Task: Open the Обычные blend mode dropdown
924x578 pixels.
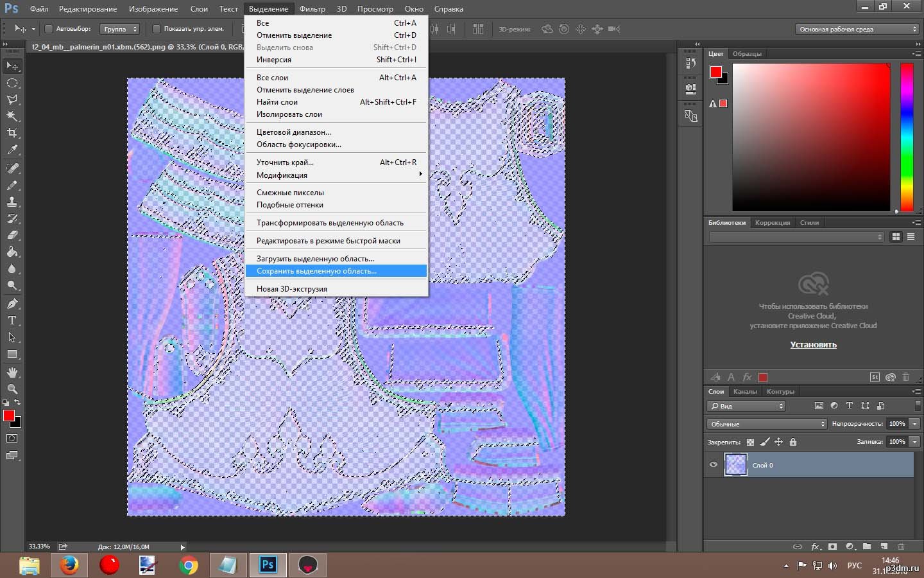Action: pos(767,424)
